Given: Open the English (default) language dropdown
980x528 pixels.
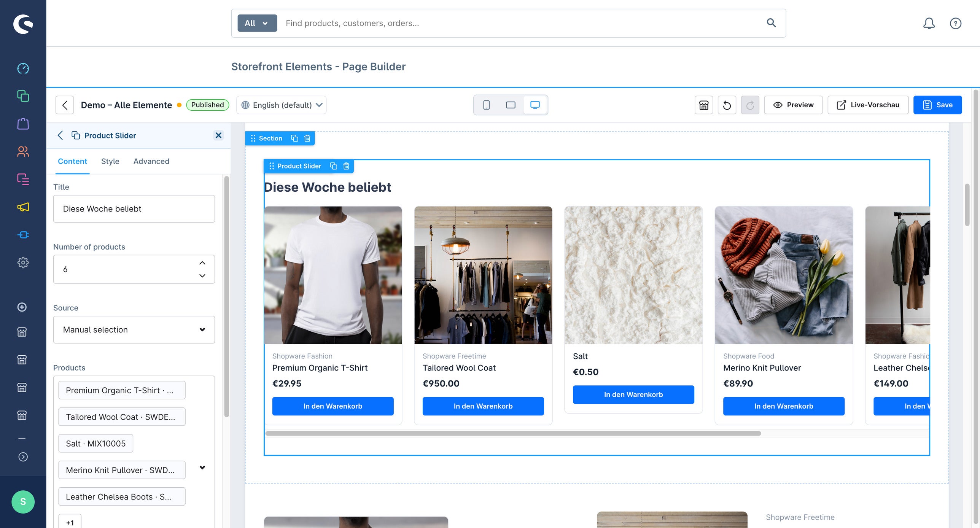Looking at the screenshot, I should pyautogui.click(x=282, y=105).
